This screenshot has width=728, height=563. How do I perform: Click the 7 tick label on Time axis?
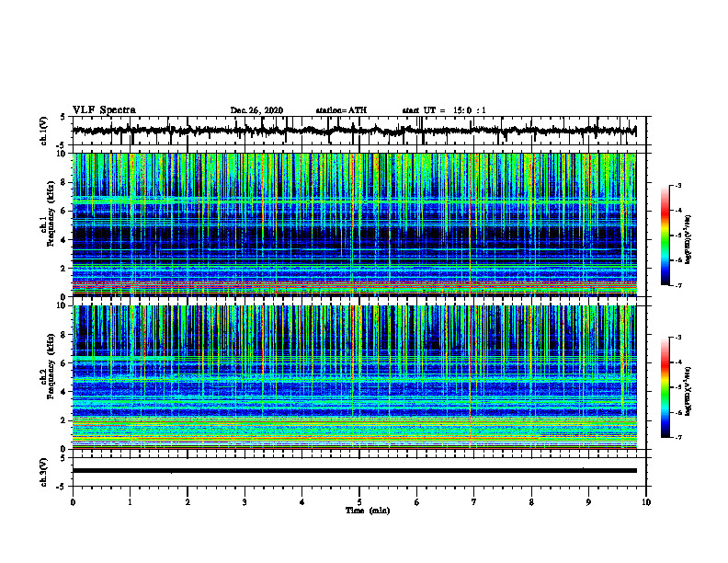click(x=474, y=502)
